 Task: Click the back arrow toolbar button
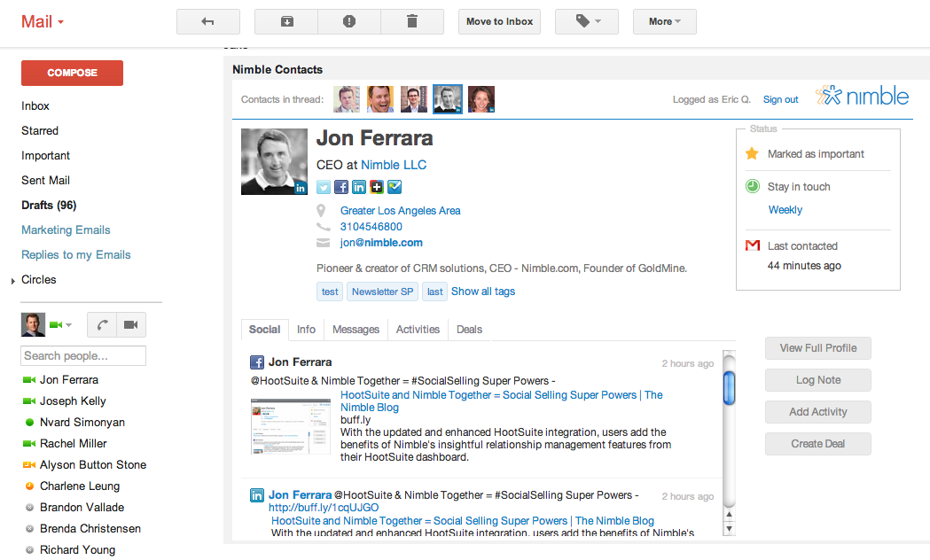[x=207, y=21]
